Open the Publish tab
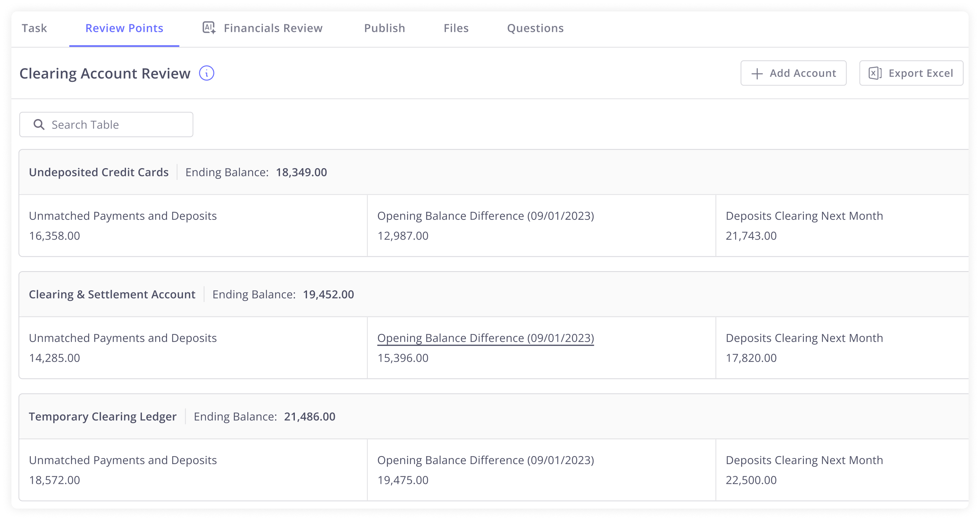 384,28
